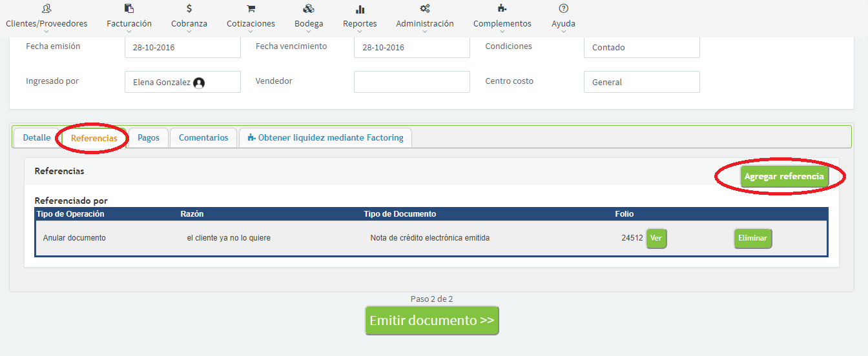Switch to the Detalle tab
Image resolution: width=868 pixels, height=356 pixels.
(x=37, y=138)
